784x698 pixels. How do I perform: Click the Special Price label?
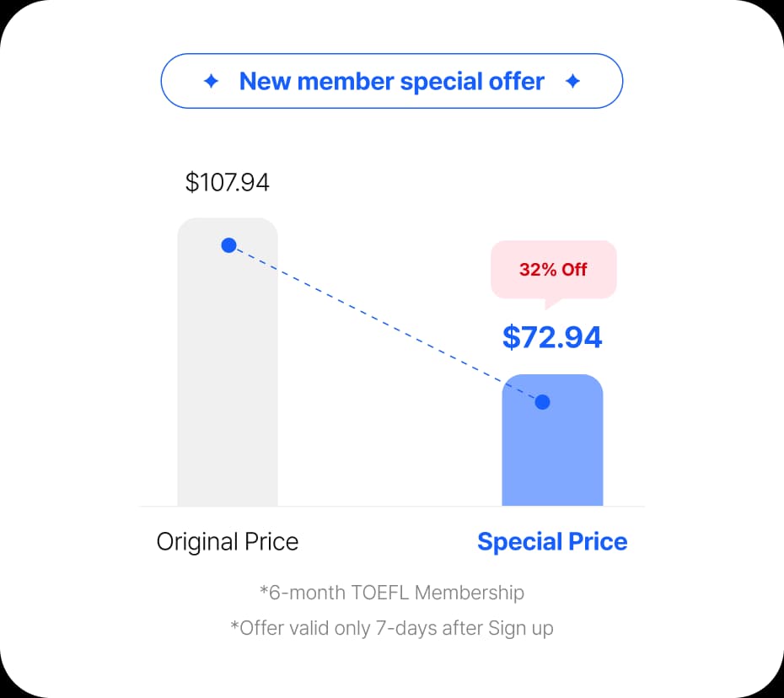click(552, 542)
